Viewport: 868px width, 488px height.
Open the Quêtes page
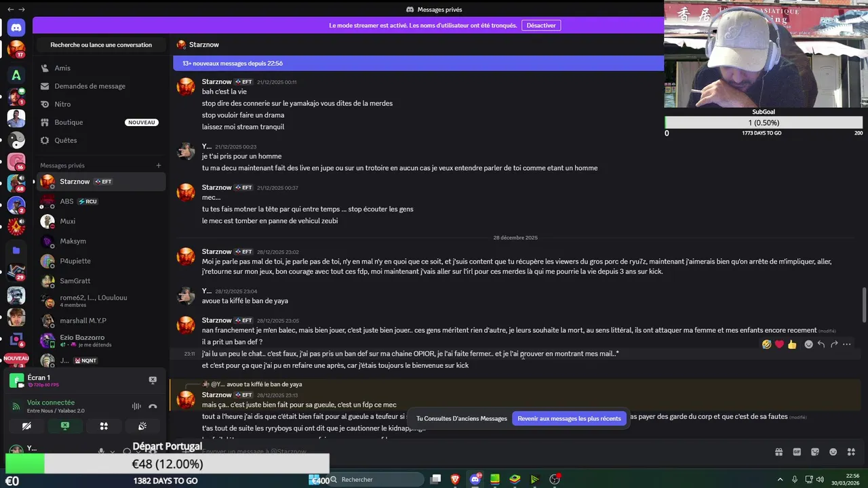tap(100, 140)
